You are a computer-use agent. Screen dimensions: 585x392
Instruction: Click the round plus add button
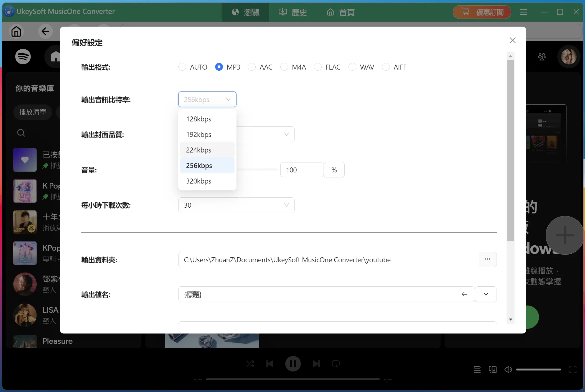click(x=565, y=235)
